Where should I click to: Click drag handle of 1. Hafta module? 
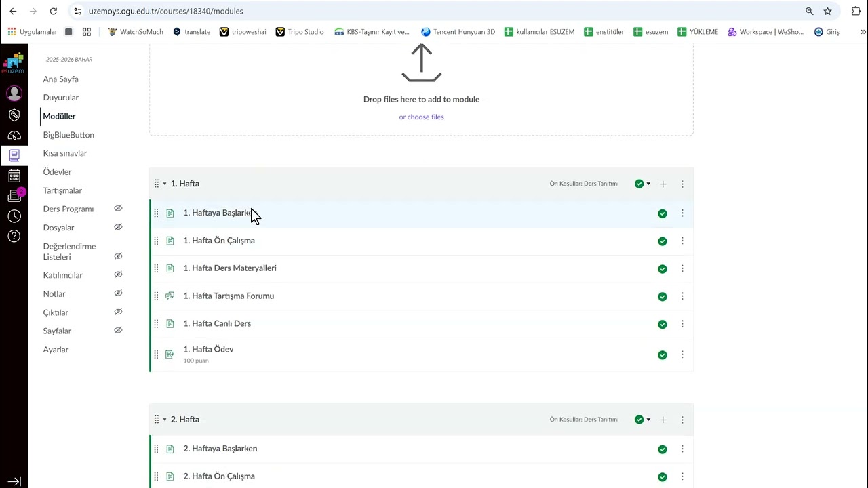pos(156,184)
